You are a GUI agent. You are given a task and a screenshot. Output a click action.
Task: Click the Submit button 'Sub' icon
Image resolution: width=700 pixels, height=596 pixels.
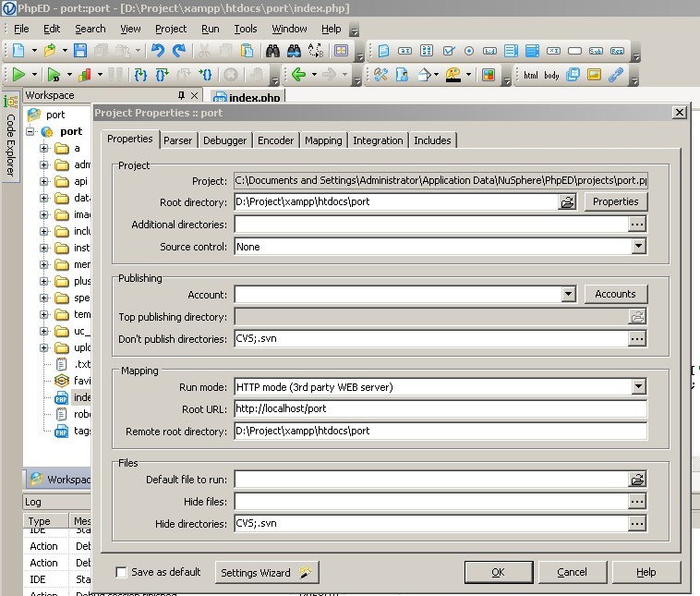596,51
